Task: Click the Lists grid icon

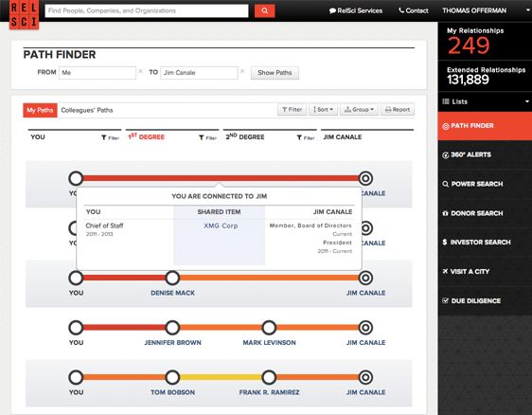Action: point(446,101)
